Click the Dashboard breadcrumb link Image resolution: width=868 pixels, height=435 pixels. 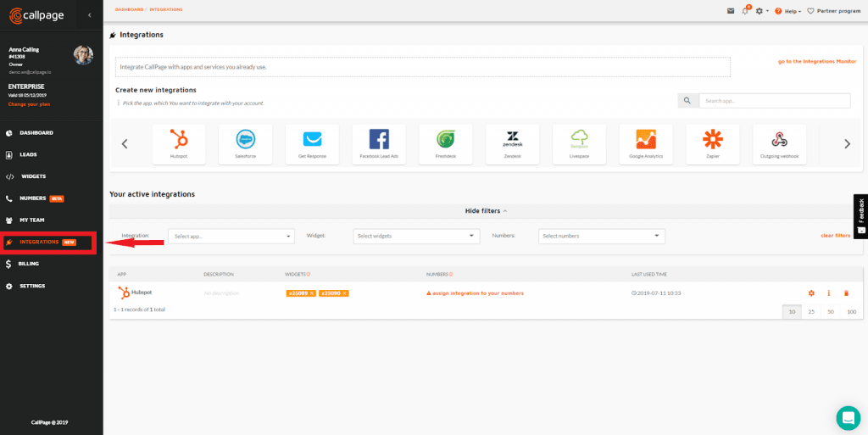(129, 9)
